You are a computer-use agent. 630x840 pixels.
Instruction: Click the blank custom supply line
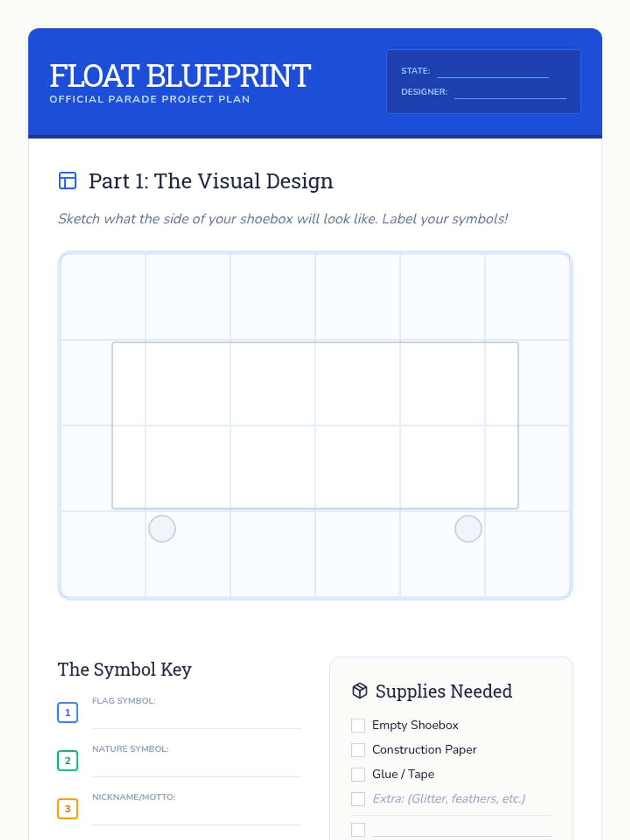click(x=461, y=829)
